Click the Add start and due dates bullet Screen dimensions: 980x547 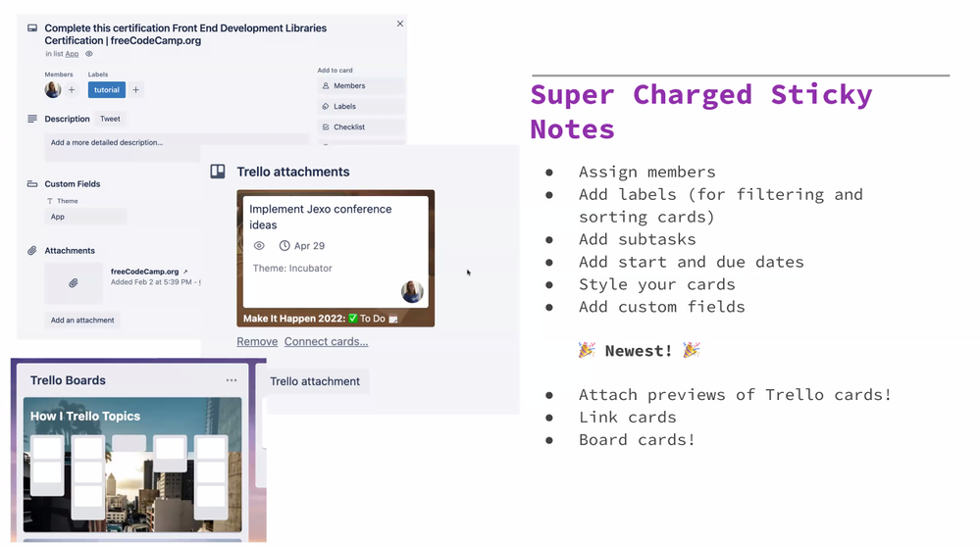692,262
